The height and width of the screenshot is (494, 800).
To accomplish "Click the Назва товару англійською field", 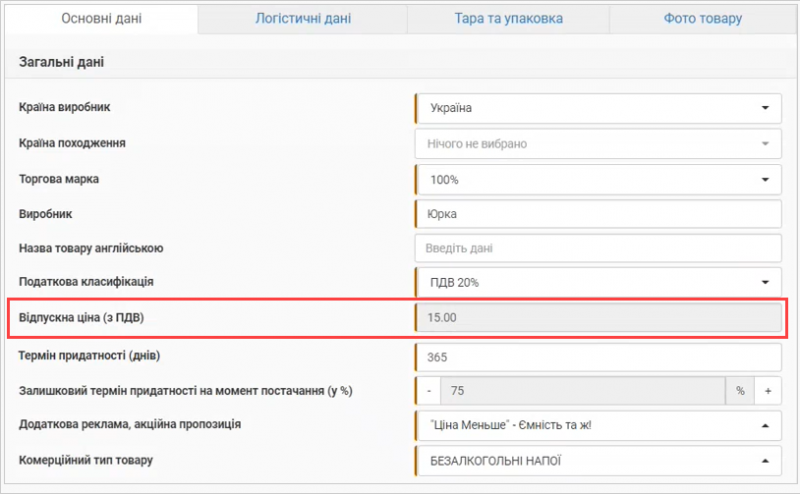I will [597, 248].
